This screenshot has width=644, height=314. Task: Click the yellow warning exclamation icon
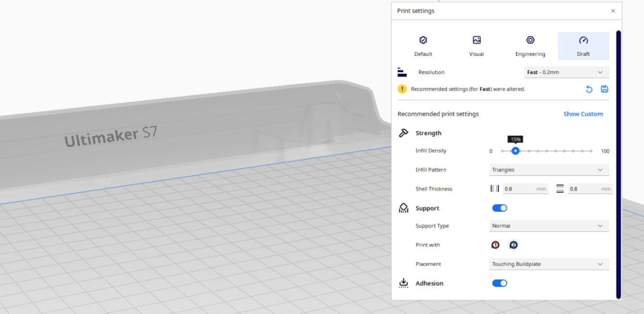tap(402, 89)
